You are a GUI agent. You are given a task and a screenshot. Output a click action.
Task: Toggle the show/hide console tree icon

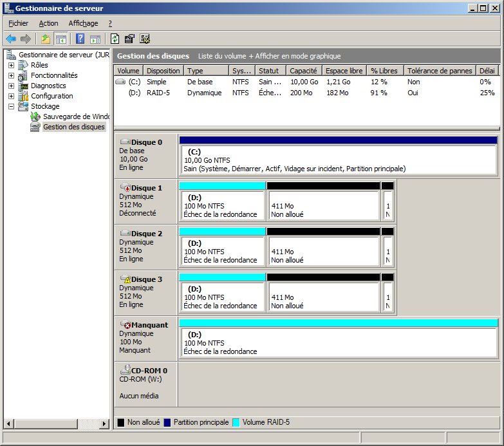[61, 39]
